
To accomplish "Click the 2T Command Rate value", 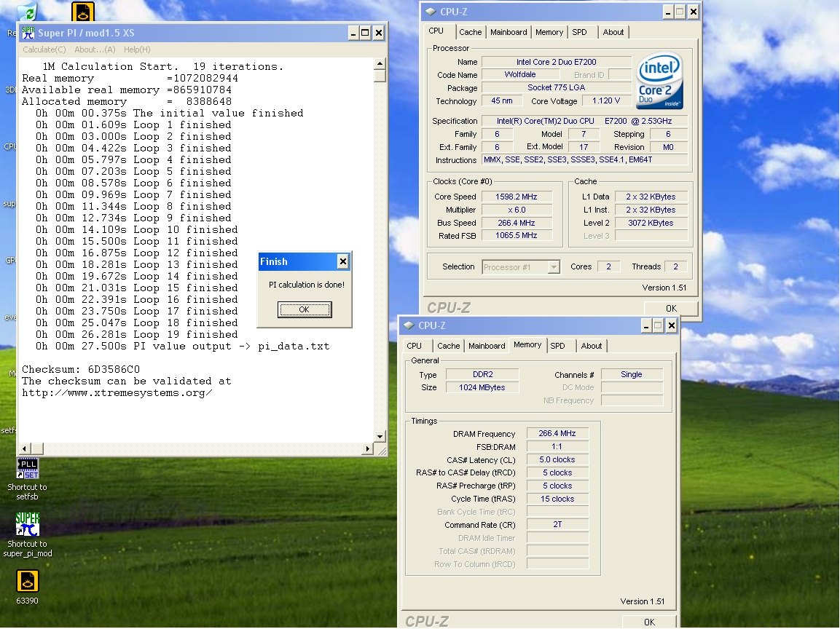I will [x=557, y=525].
